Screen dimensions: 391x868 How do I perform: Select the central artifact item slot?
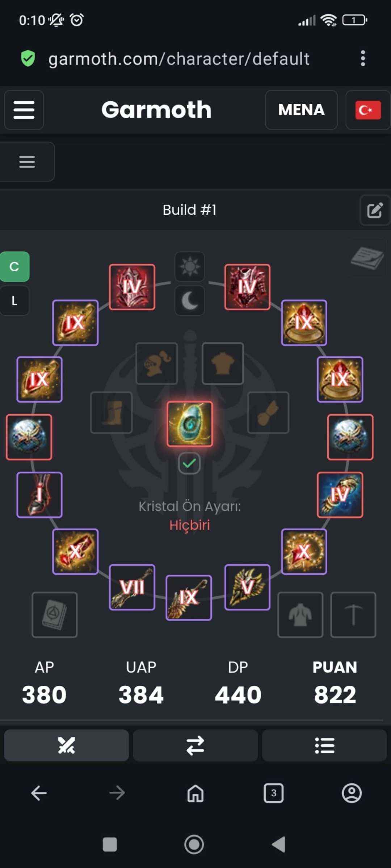[x=190, y=424]
